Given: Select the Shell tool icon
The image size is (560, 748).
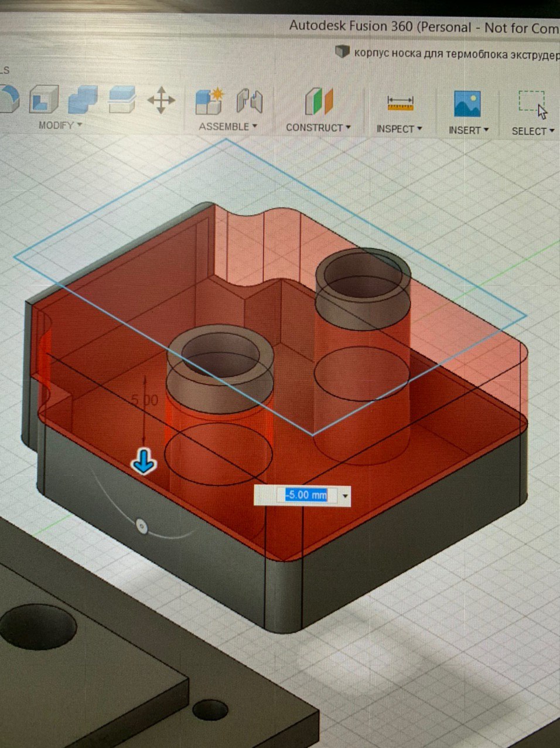Looking at the screenshot, I should click(44, 99).
